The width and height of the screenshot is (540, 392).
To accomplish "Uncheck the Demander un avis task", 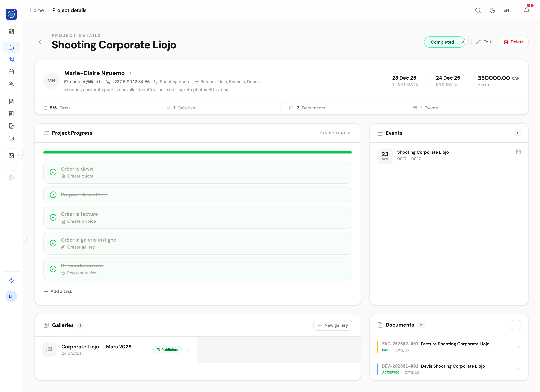I will [53, 269].
